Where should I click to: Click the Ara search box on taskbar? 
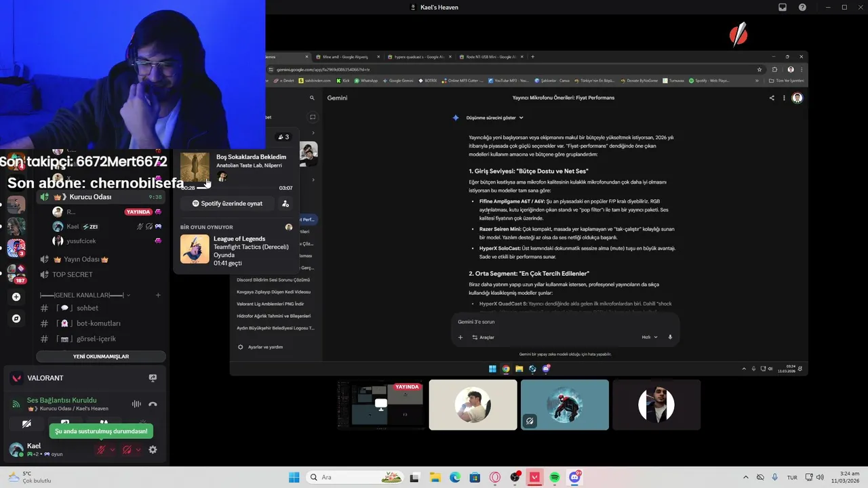(x=356, y=477)
